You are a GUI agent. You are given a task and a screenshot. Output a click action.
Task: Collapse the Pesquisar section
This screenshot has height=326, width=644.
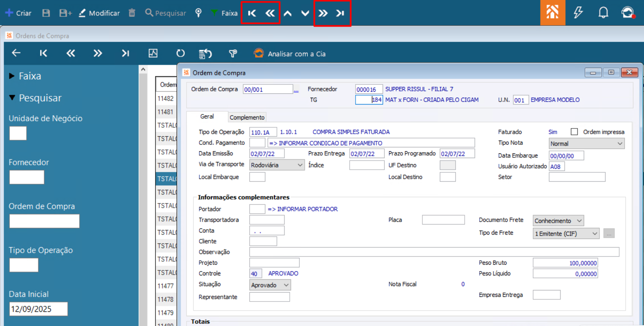35,98
